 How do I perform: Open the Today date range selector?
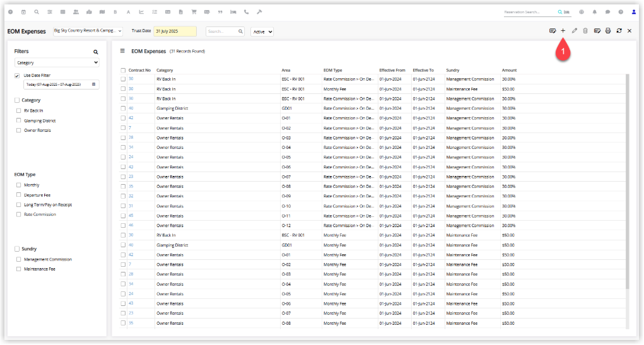click(x=61, y=84)
